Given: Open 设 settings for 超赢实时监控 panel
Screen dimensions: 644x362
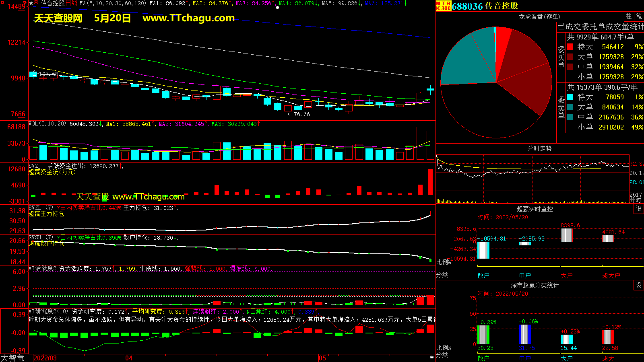Looking at the screenshot, I should point(638,209).
